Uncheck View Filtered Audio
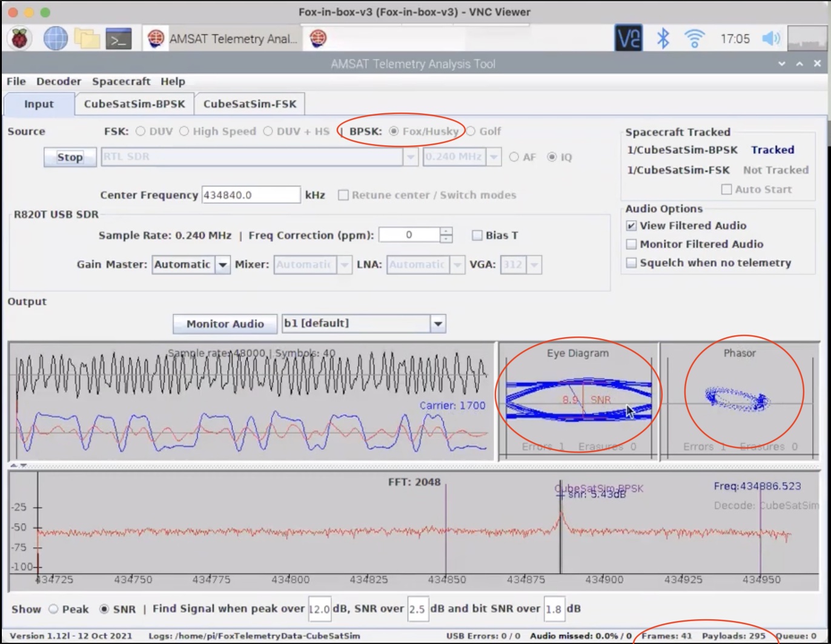This screenshot has height=644, width=831. point(631,226)
